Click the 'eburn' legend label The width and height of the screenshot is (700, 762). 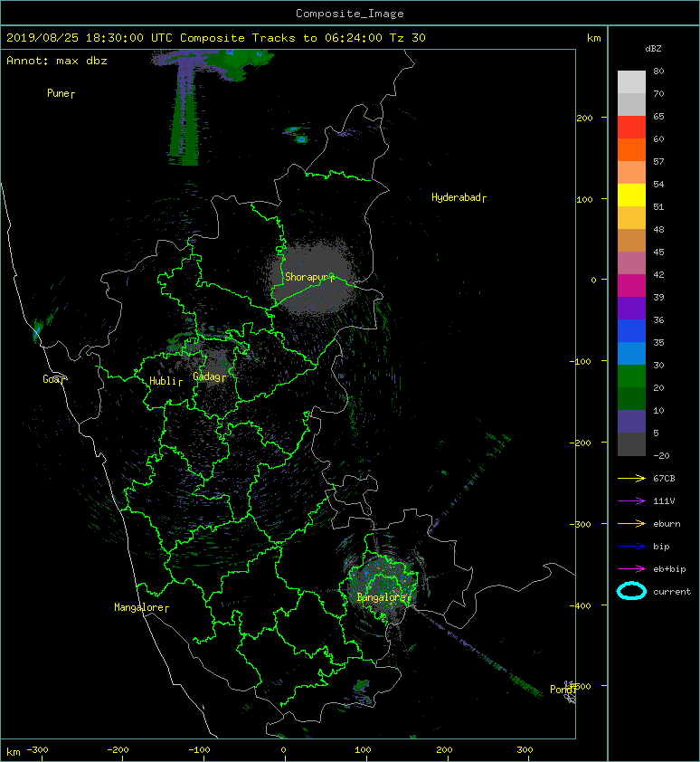pyautogui.click(x=667, y=524)
